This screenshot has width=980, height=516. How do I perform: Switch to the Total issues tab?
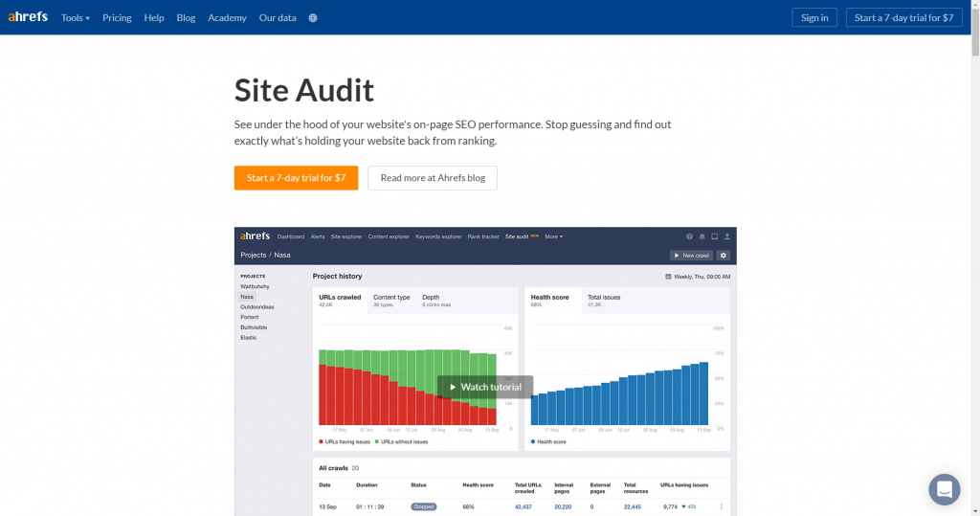604,301
